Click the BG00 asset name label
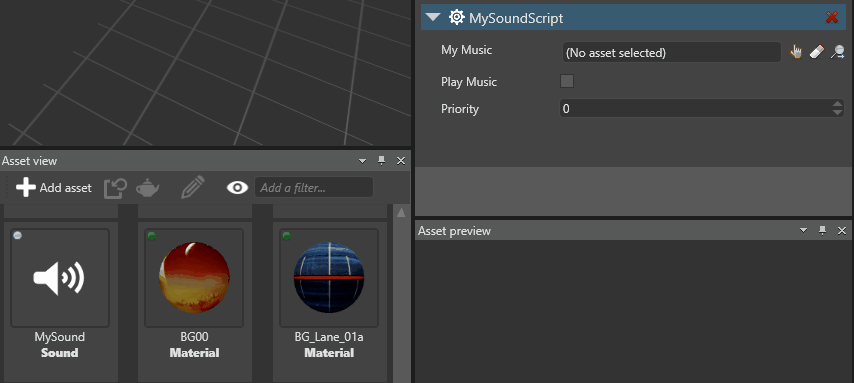The image size is (854, 383). (x=194, y=337)
